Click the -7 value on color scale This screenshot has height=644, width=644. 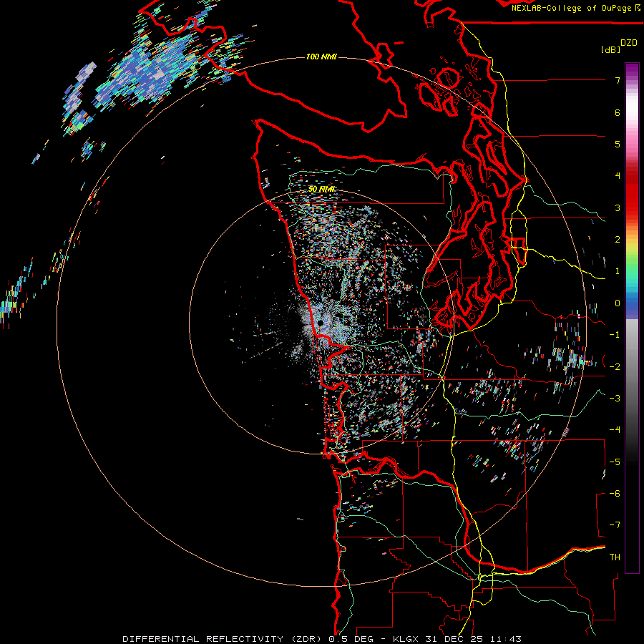tap(615, 525)
